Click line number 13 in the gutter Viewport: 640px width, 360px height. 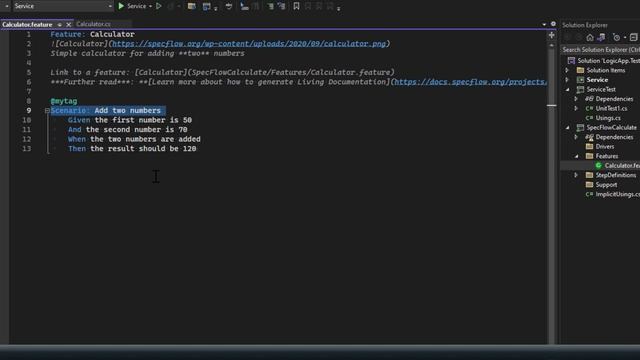click(27, 149)
